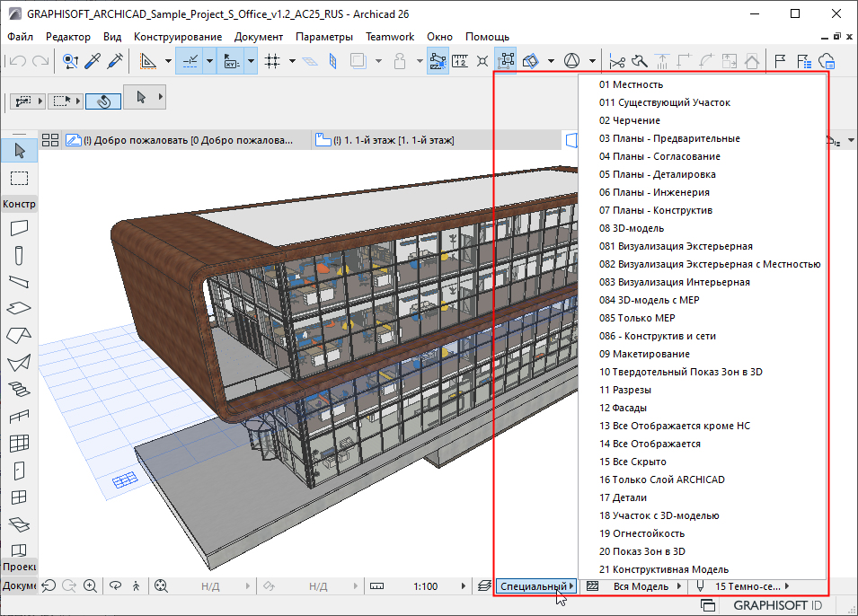Select the Marquee tool
Image resolution: width=858 pixels, height=616 pixels.
[x=19, y=177]
